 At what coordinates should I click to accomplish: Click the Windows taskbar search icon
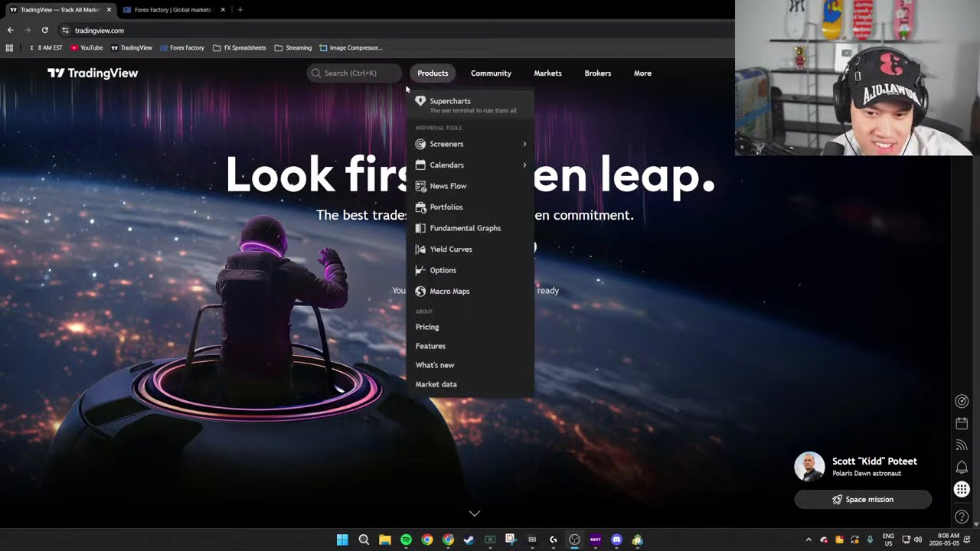[x=364, y=540]
